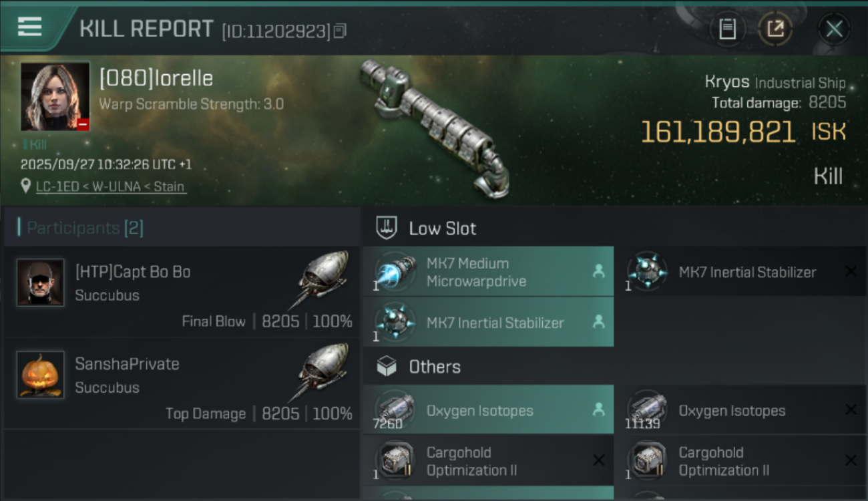This screenshot has height=501, width=868.
Task: View the Kryos ship image
Action: 434,127
